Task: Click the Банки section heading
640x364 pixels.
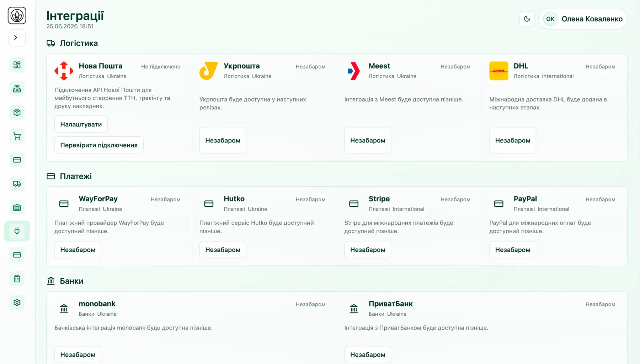Action: 71,281
